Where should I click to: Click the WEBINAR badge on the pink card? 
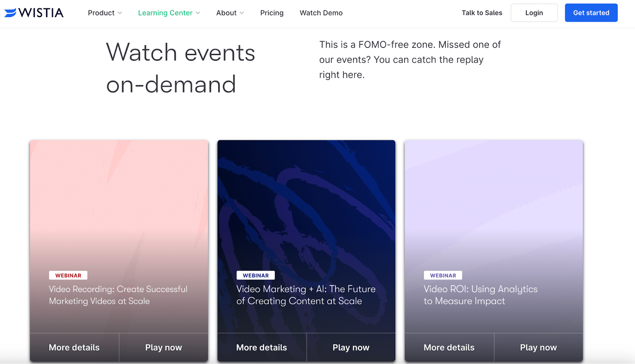pyautogui.click(x=68, y=275)
